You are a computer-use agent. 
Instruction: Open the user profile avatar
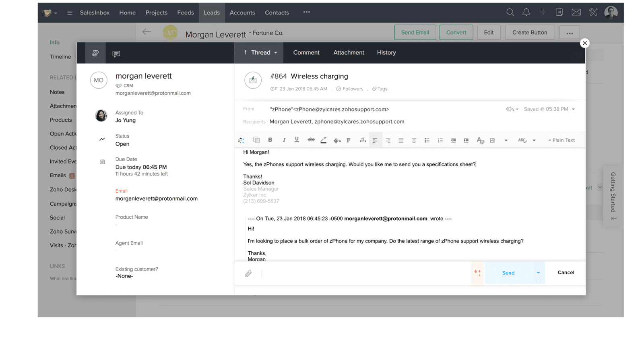[x=611, y=12]
